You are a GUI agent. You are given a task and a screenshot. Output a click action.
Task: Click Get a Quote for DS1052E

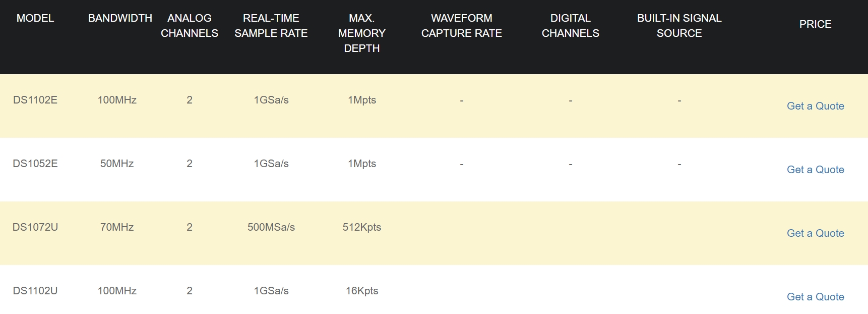[815, 170]
